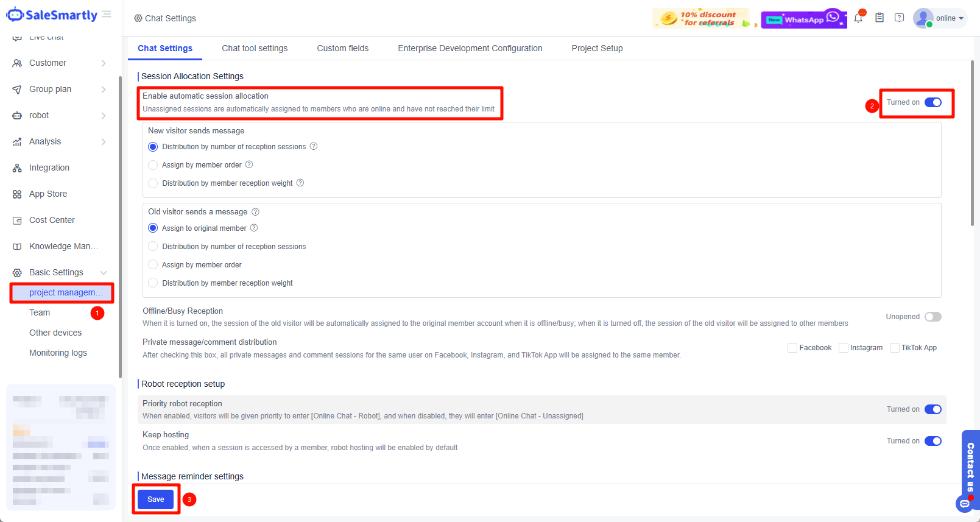Expand the Customer menu chevron
The height and width of the screenshot is (522, 980).
tap(104, 63)
